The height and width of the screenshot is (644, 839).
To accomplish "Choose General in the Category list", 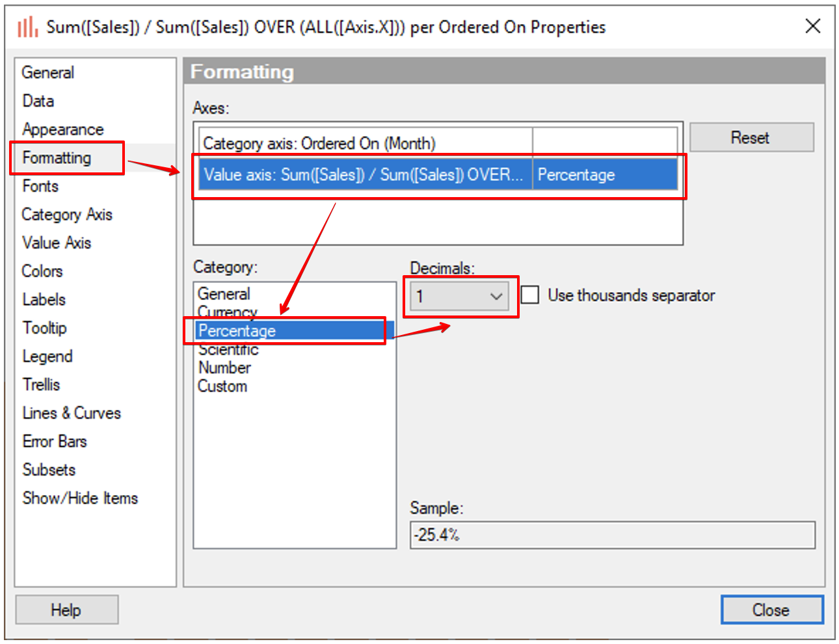I will [224, 294].
